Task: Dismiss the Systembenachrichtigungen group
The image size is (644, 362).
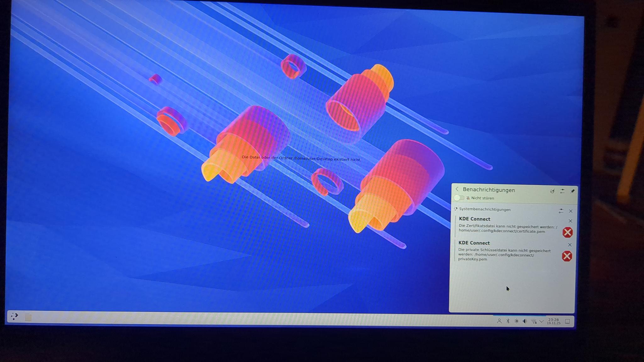Action: point(571,211)
